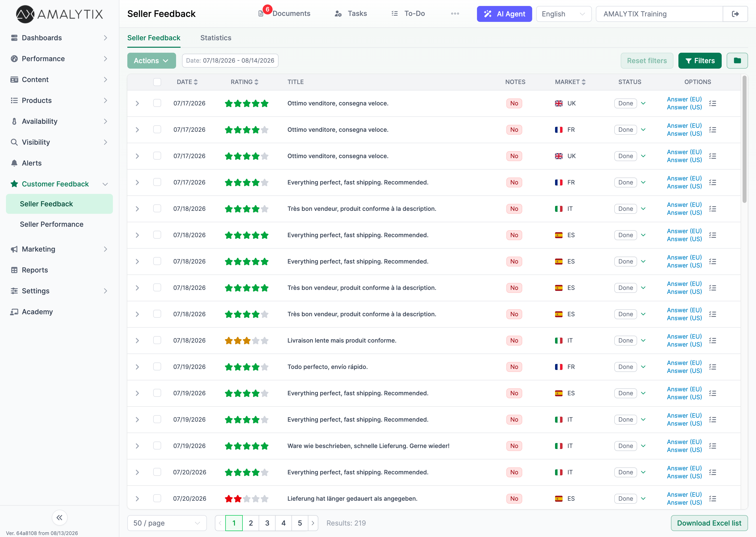Click task-list icon in Lieferung hat länger row
Viewport: 756px width, 537px height.
click(x=713, y=498)
